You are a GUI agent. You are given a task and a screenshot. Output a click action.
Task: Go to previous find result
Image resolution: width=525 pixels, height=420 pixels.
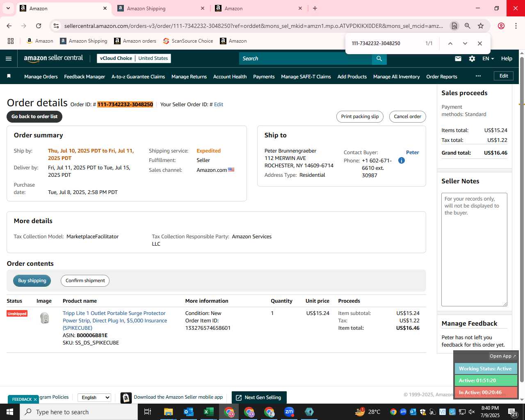click(450, 43)
